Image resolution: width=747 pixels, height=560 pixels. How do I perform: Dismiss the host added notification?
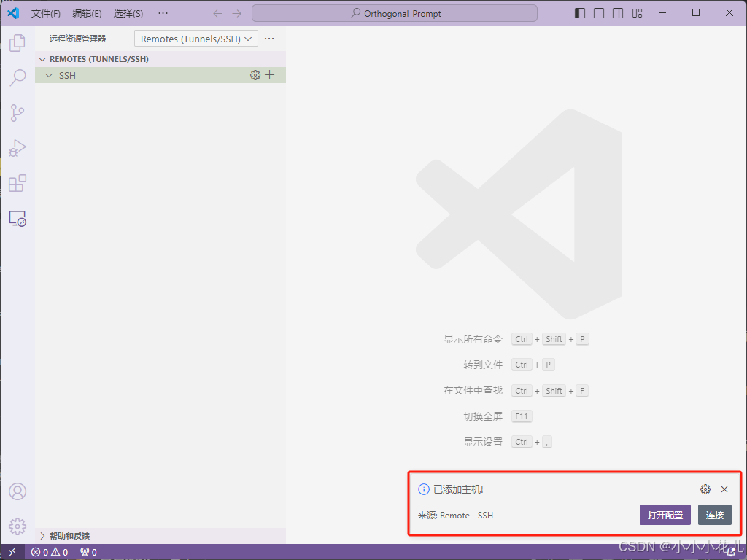click(x=724, y=489)
